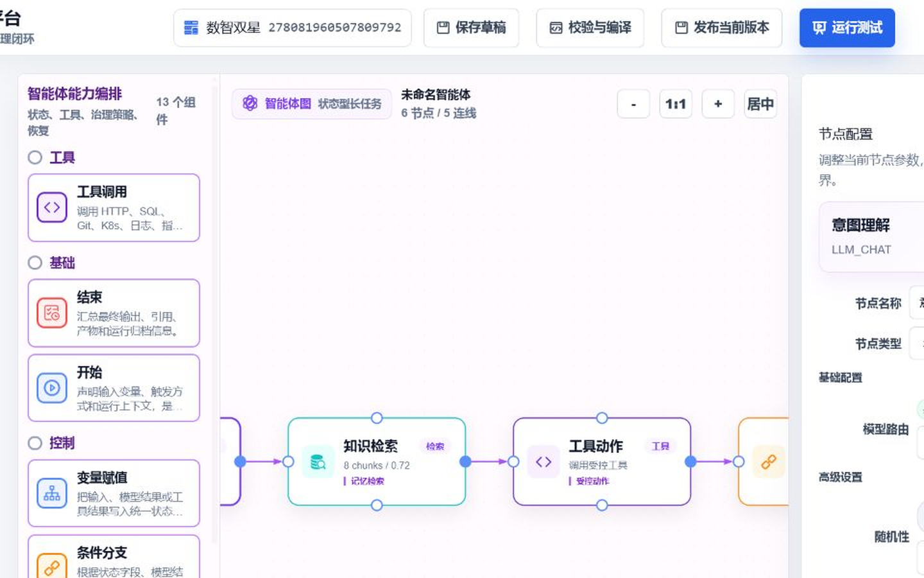Click 工具动作 node top connector port
Image resolution: width=924 pixels, height=578 pixels.
click(x=602, y=418)
